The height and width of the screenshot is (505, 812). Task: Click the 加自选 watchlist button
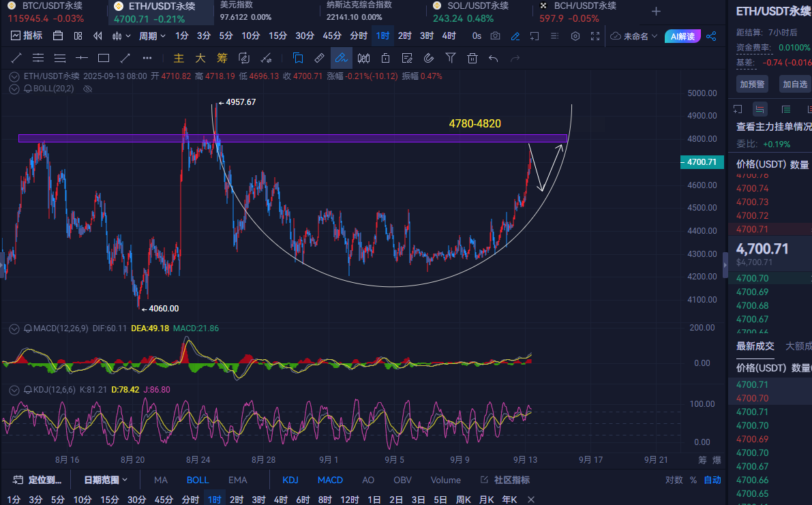tap(795, 84)
